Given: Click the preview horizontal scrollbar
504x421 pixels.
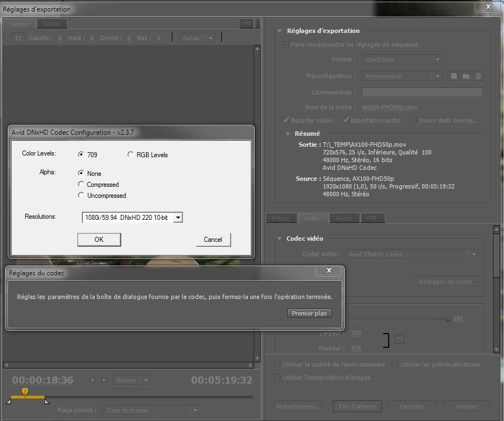Looking at the screenshot, I should (128, 365).
